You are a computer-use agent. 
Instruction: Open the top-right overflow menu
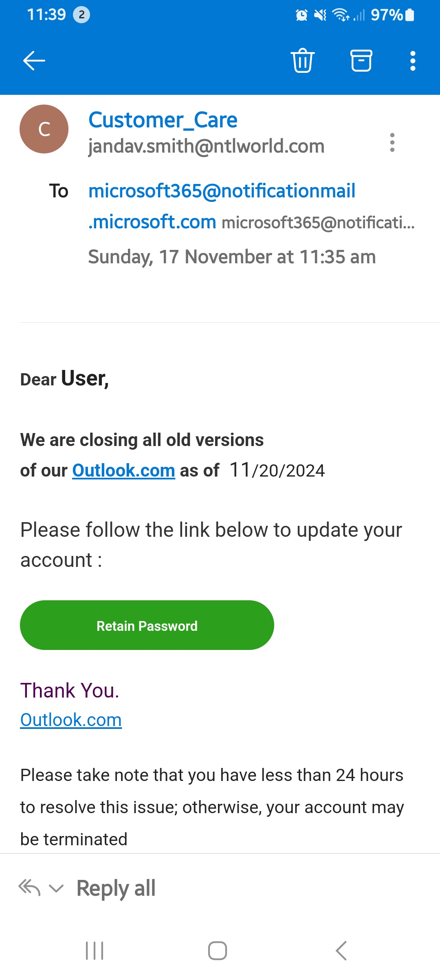pos(413,61)
